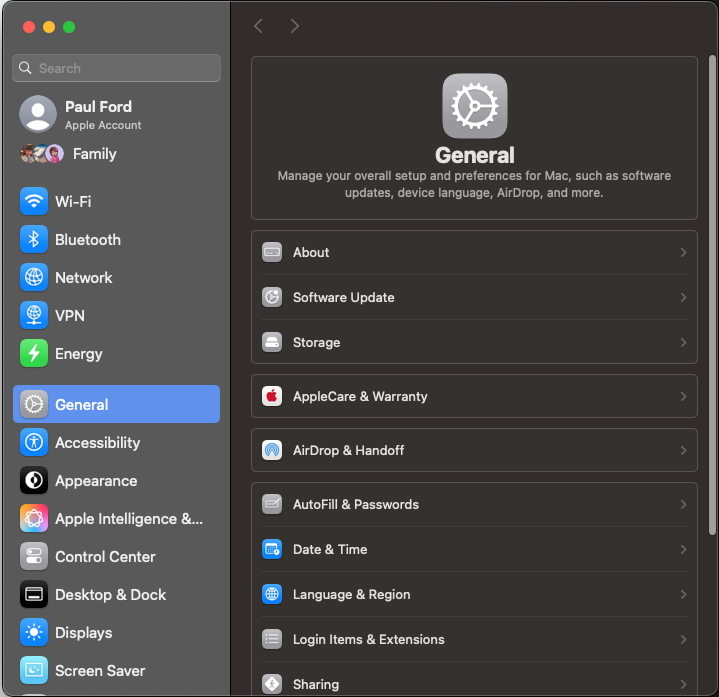Click the Sharing icon
The image size is (719, 697).
coord(272,684)
